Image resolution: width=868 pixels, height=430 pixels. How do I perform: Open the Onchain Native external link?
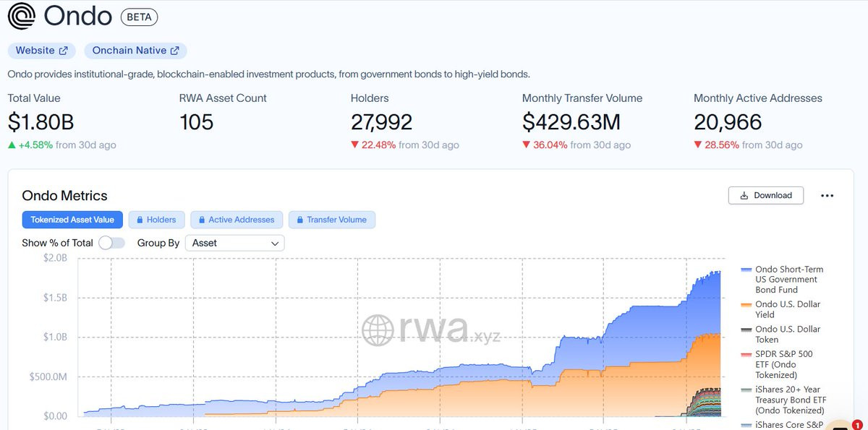pos(136,51)
